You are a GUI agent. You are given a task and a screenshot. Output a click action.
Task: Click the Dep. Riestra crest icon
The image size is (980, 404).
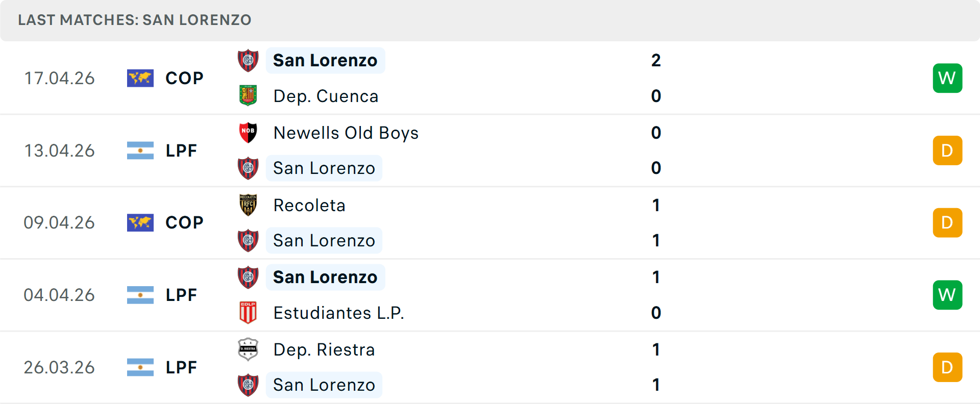tap(248, 349)
